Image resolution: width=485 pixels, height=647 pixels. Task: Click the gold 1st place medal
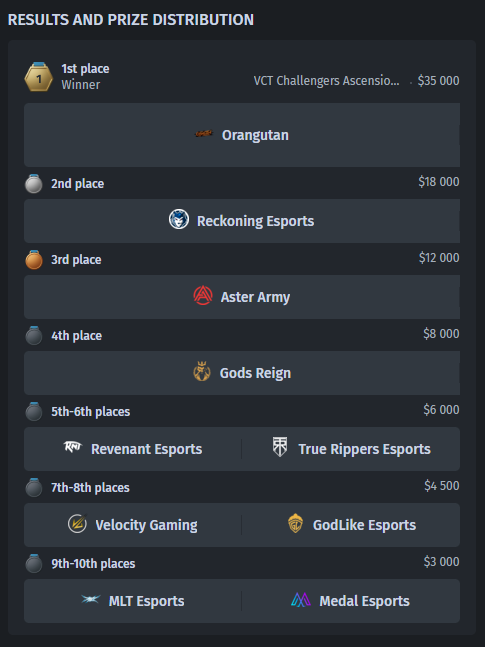click(x=39, y=77)
